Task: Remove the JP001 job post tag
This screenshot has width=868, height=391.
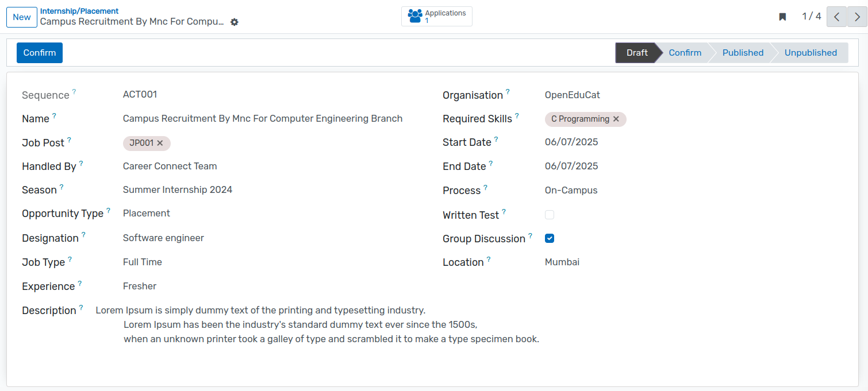Action: [160, 143]
